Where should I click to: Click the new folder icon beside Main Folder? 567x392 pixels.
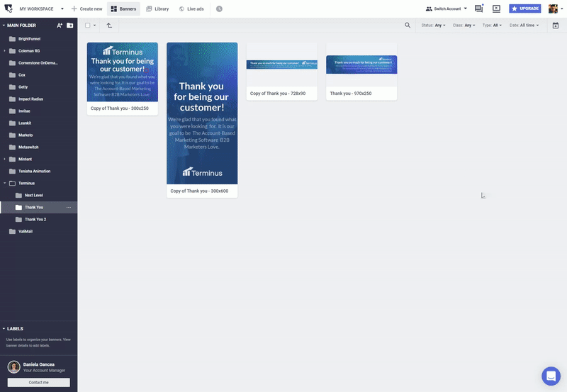pos(69,26)
